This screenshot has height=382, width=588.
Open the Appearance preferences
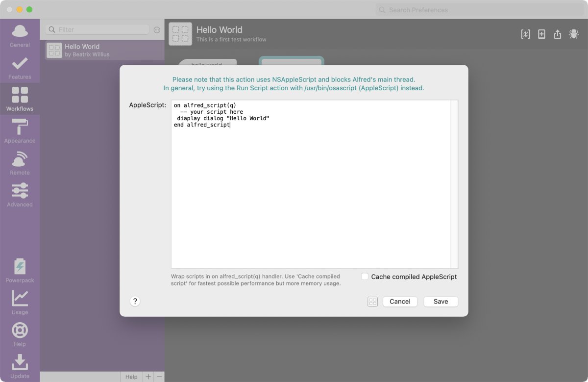[20, 131]
